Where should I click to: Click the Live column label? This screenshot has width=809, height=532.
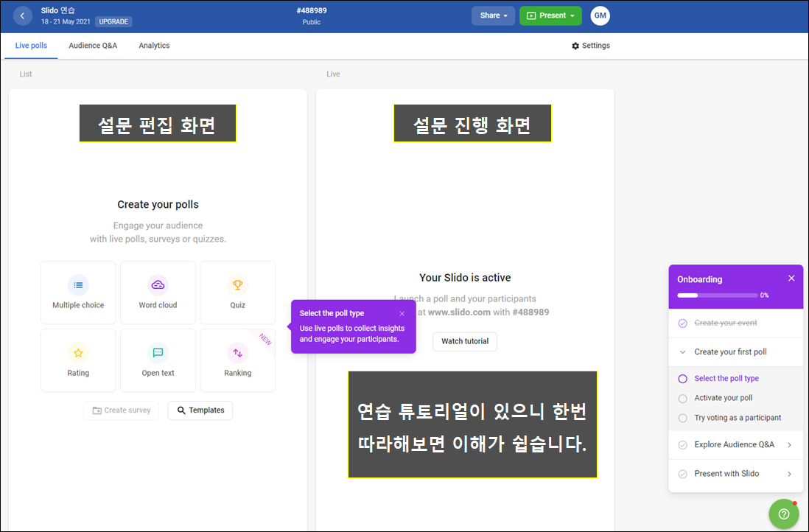[x=333, y=74]
